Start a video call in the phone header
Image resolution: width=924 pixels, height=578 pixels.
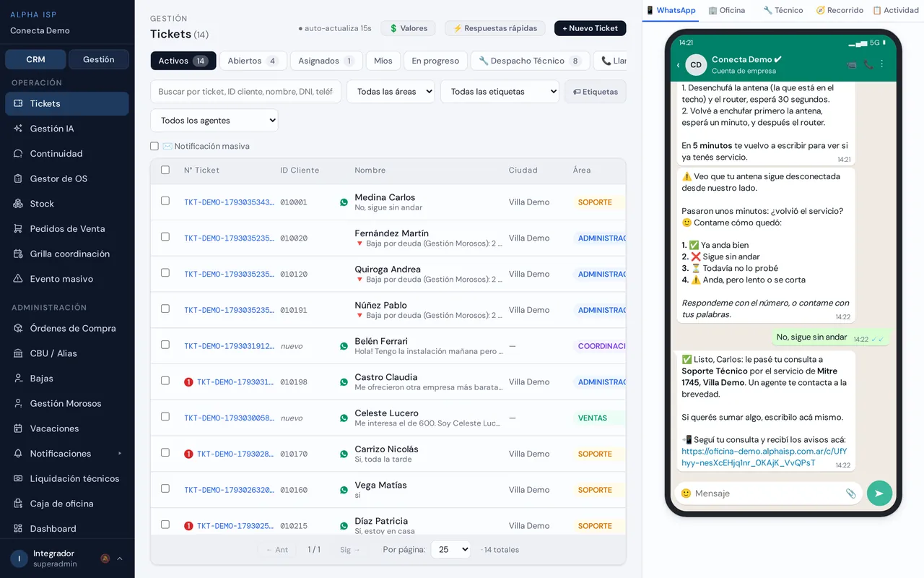pos(851,64)
